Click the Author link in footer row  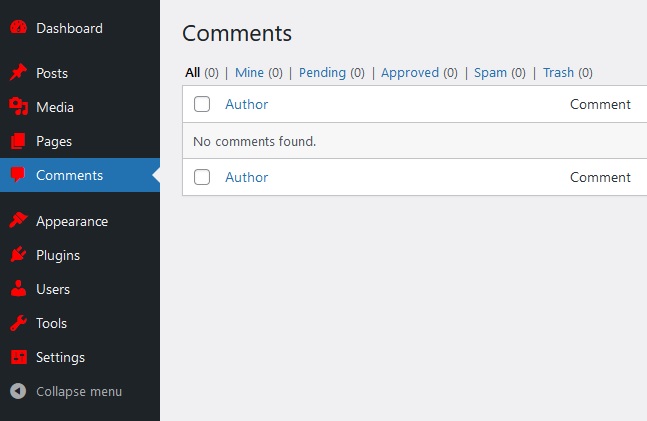(246, 177)
